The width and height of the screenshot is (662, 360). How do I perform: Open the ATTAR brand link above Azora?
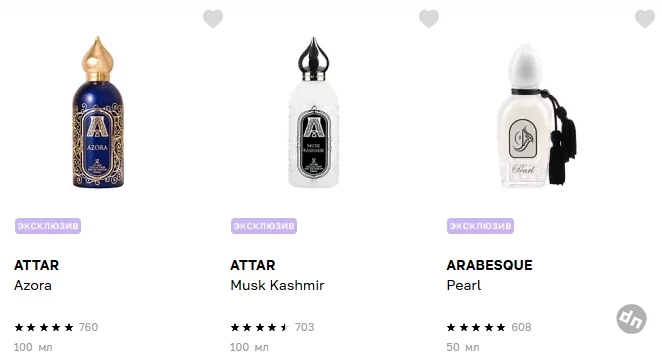pyautogui.click(x=36, y=265)
